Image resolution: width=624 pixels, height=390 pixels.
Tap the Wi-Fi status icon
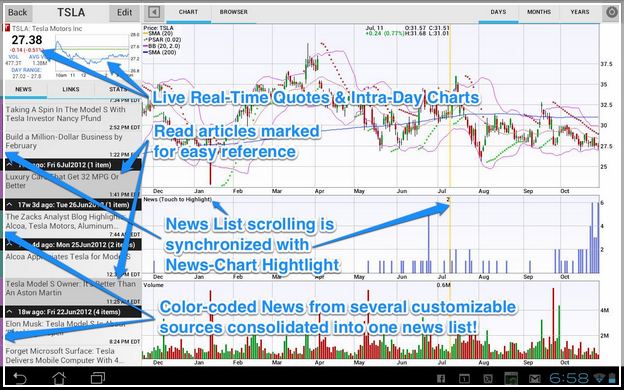click(599, 378)
